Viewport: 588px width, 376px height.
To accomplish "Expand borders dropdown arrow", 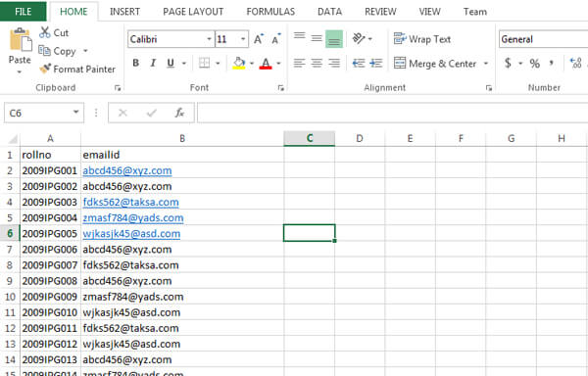I will click(x=218, y=64).
